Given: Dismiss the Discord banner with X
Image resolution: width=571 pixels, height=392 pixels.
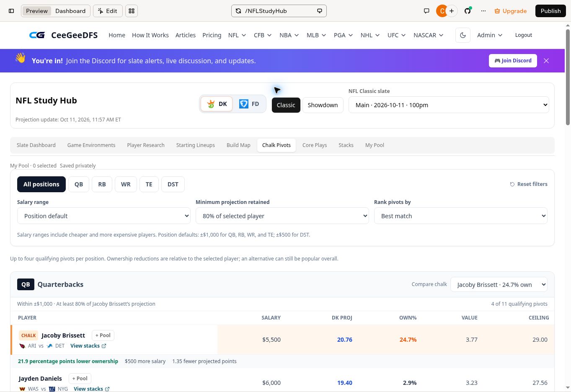Looking at the screenshot, I should (546, 61).
